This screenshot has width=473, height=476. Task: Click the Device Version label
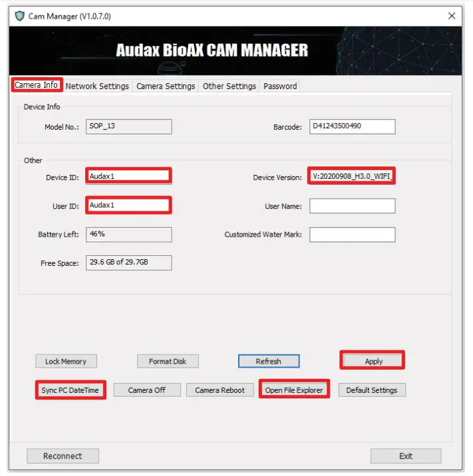(277, 178)
